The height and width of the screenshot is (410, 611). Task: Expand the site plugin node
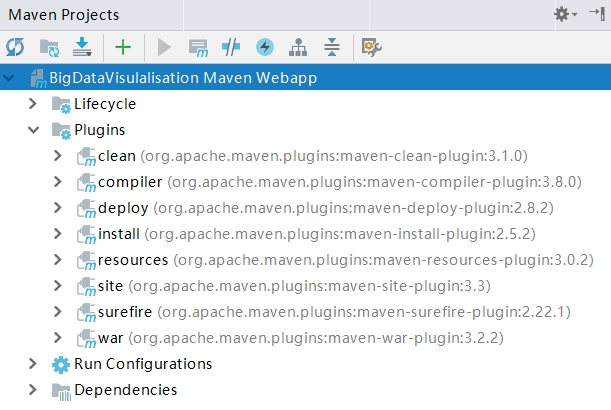click(58, 286)
